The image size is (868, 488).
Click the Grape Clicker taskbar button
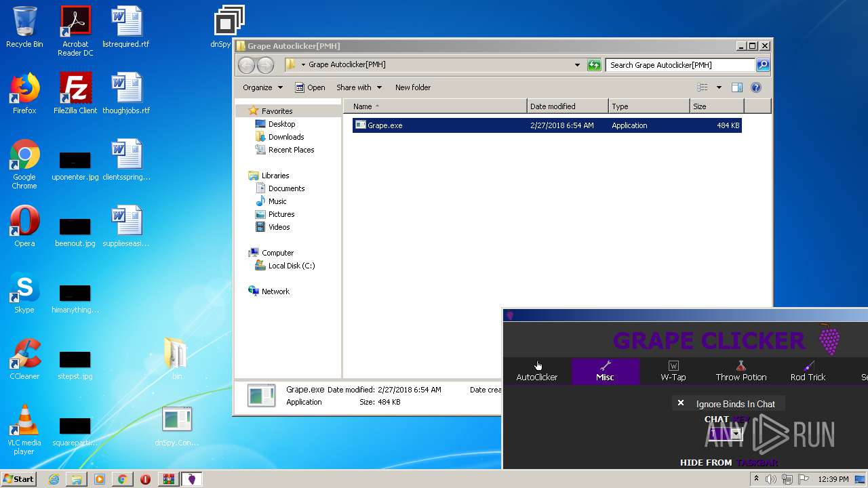tap(191, 479)
